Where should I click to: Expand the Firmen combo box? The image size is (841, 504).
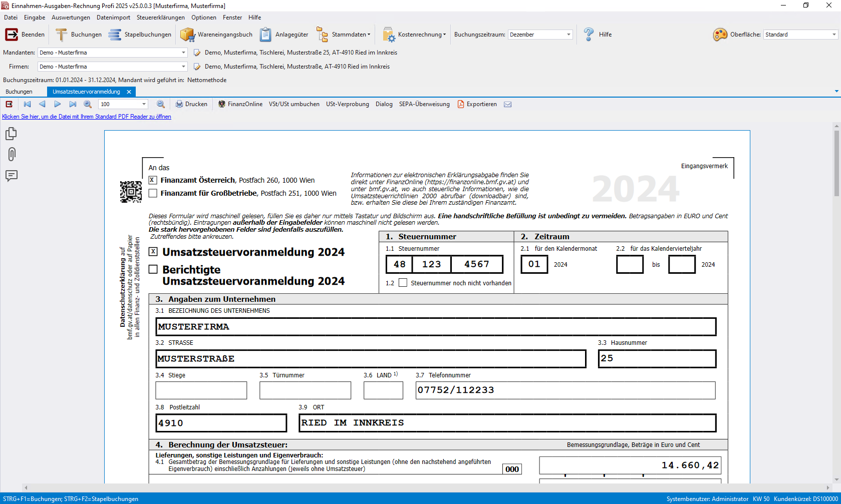pyautogui.click(x=183, y=67)
